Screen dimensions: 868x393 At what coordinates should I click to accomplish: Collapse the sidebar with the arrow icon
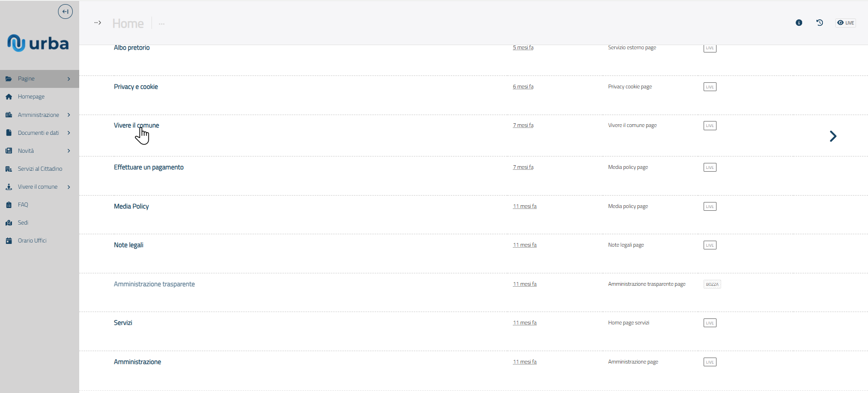click(x=65, y=12)
